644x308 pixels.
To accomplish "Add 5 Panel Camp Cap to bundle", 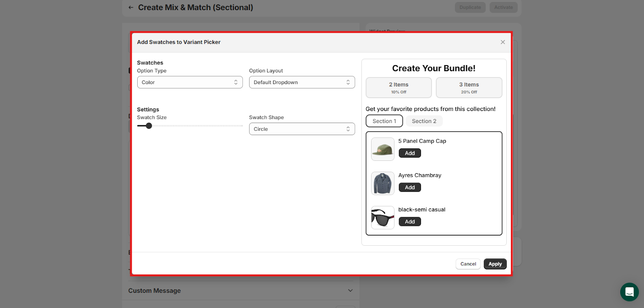I will click(x=410, y=153).
